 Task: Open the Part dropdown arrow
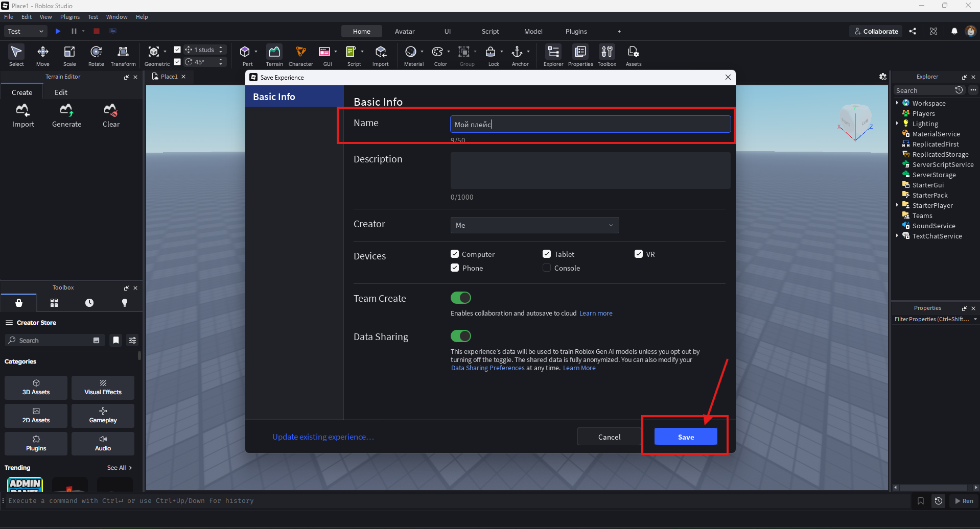(256, 52)
